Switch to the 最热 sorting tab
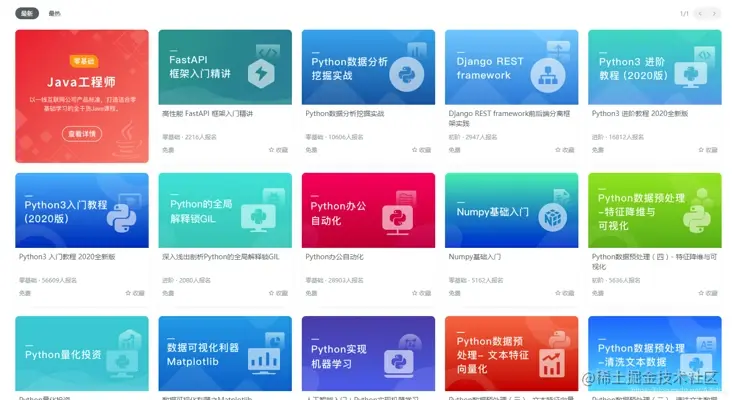The image size is (732, 400). coord(55,14)
